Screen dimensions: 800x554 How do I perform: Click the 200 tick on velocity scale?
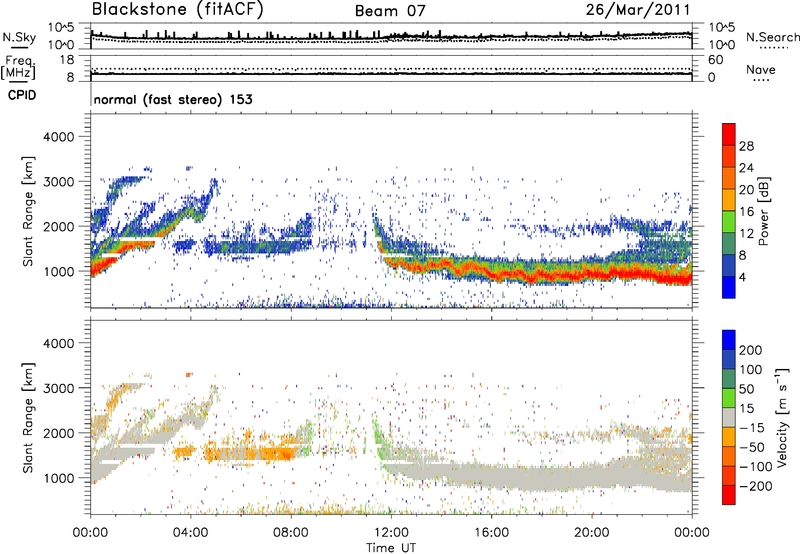coord(751,350)
